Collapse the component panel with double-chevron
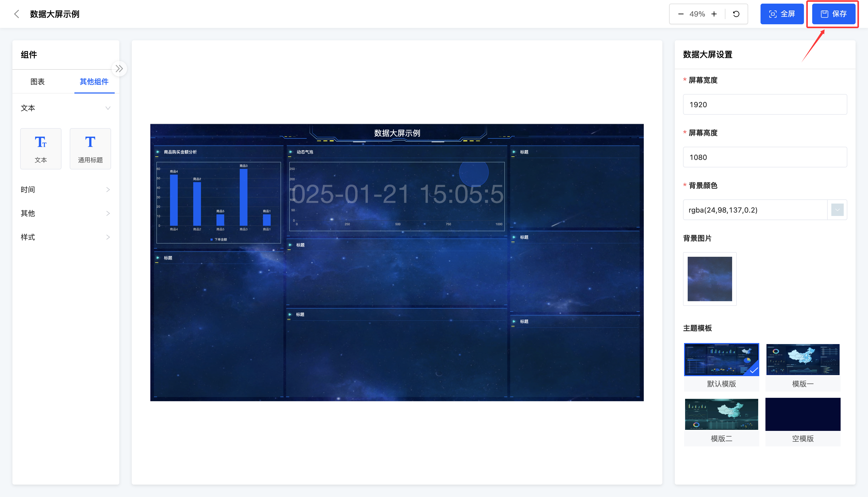Viewport: 868px width, 497px height. coord(119,69)
